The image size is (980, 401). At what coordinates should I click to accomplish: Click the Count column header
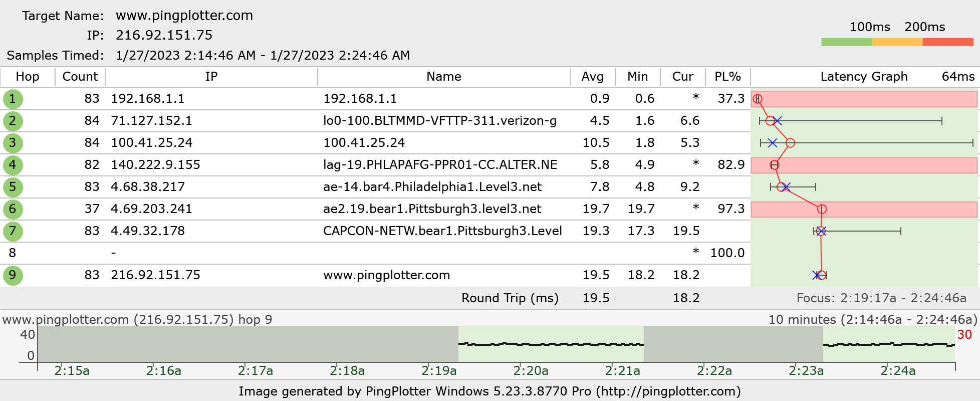(x=80, y=77)
